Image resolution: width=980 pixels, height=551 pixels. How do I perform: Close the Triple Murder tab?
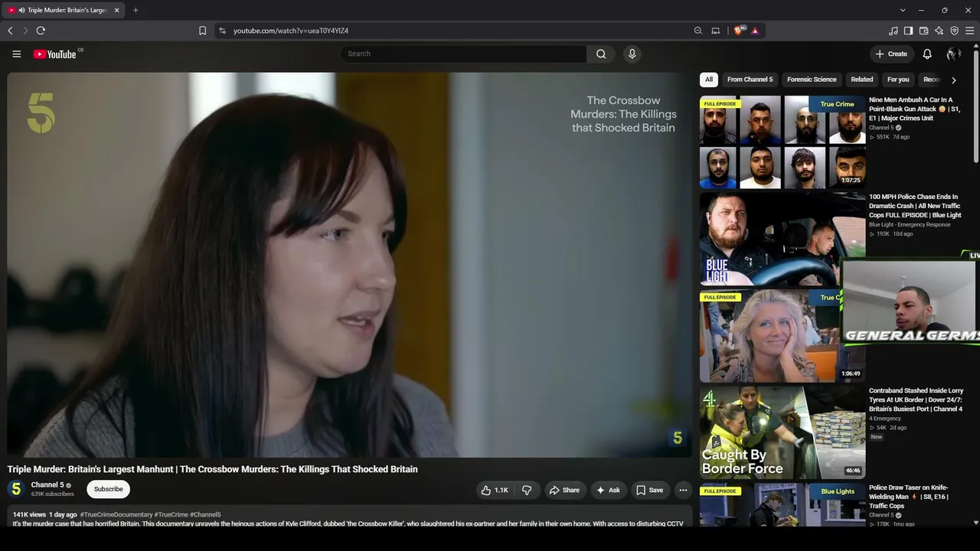tap(116, 10)
